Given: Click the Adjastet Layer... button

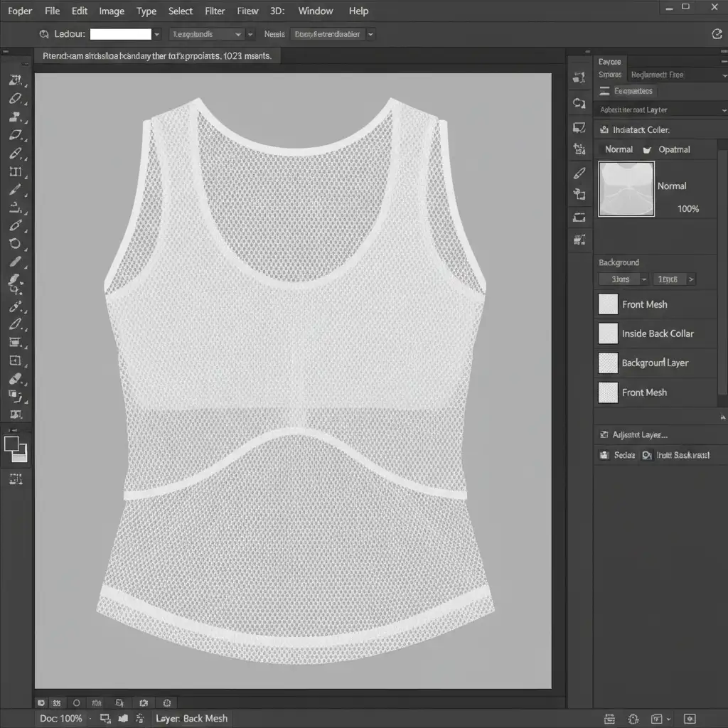Looking at the screenshot, I should click(x=640, y=434).
